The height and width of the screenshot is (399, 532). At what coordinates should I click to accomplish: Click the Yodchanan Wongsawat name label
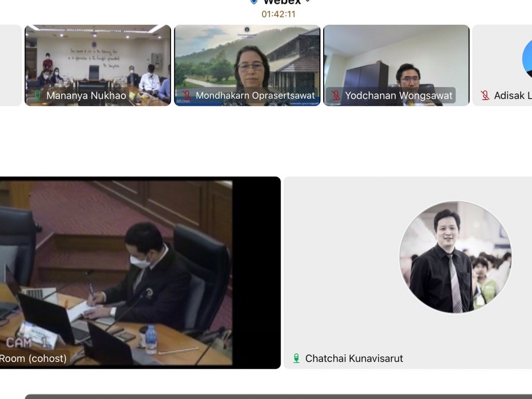click(x=399, y=96)
